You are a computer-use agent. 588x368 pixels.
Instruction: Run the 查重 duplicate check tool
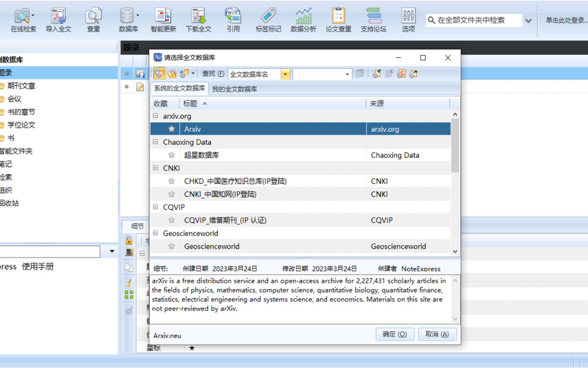[x=93, y=20]
